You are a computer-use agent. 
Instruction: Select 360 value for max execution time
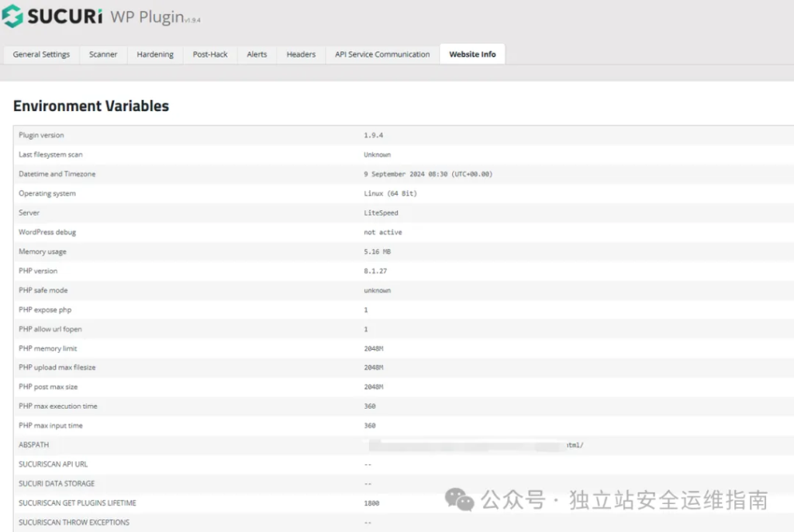370,406
